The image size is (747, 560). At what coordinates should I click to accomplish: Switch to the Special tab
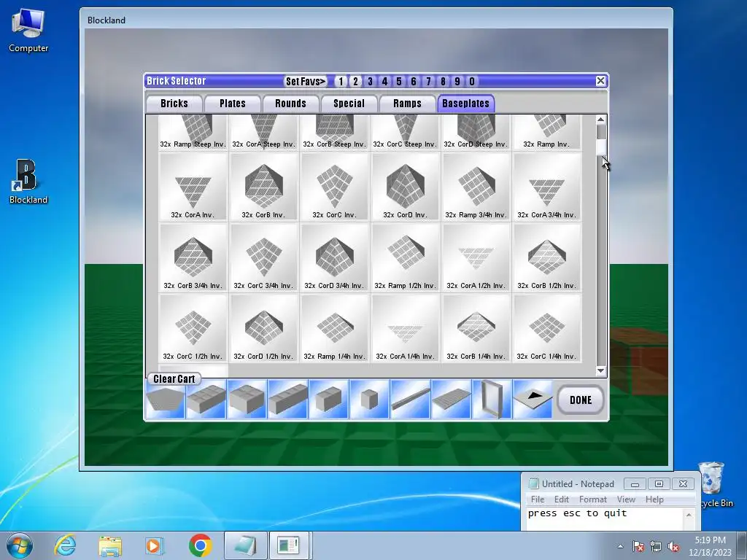point(349,104)
